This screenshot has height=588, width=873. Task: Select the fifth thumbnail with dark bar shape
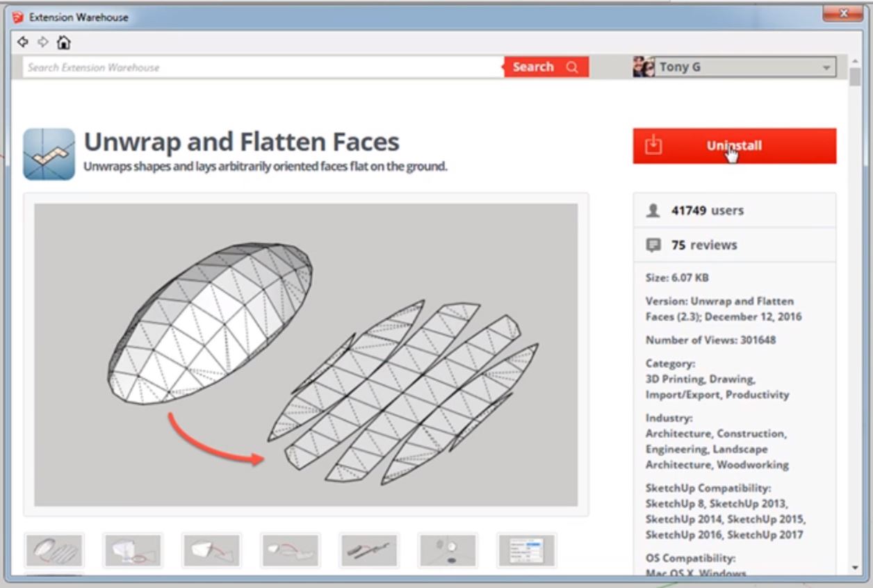coord(369,551)
